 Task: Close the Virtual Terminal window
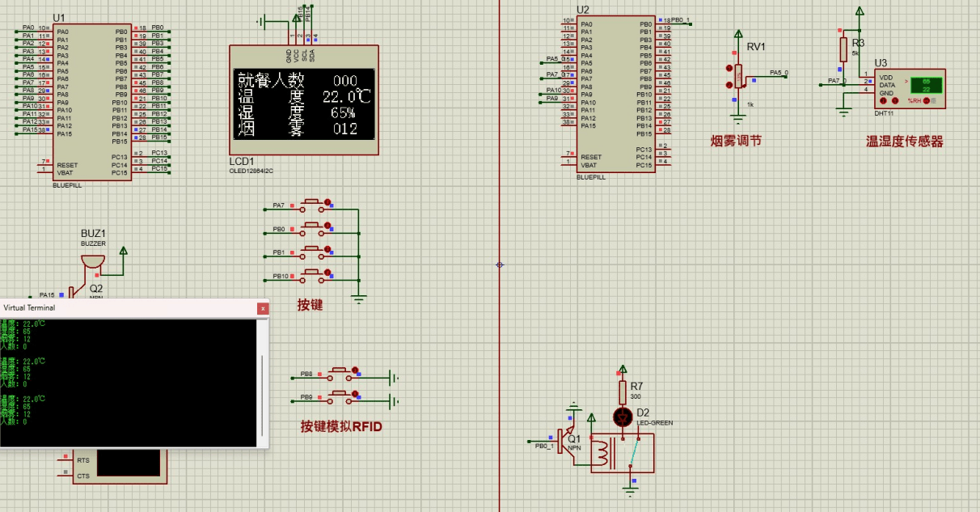tap(262, 308)
